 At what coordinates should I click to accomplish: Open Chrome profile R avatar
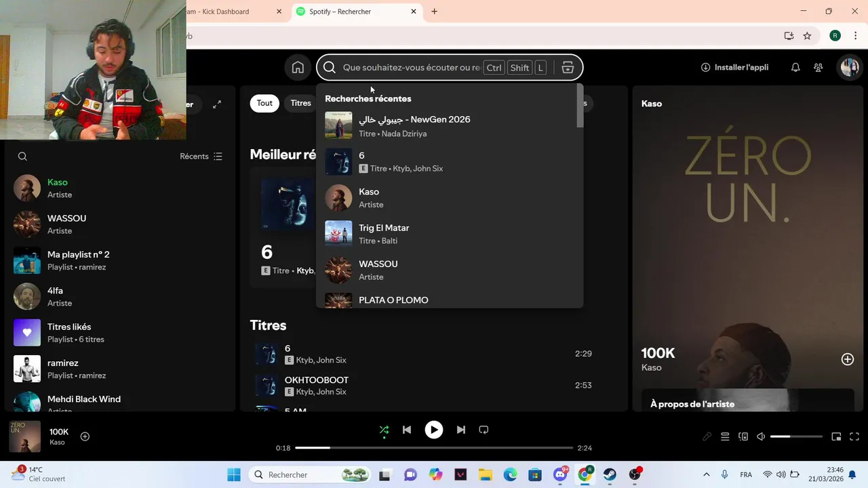(835, 36)
